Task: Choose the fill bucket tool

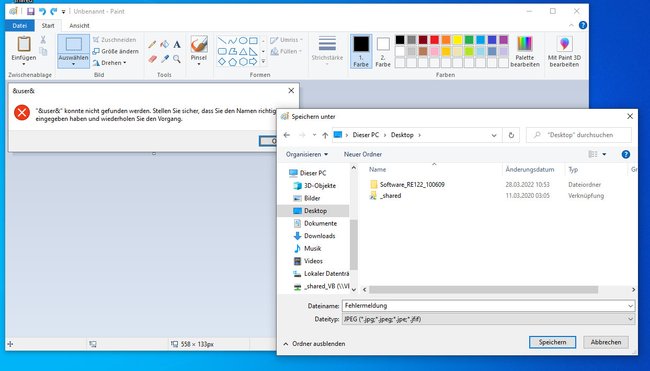Action: click(165, 44)
